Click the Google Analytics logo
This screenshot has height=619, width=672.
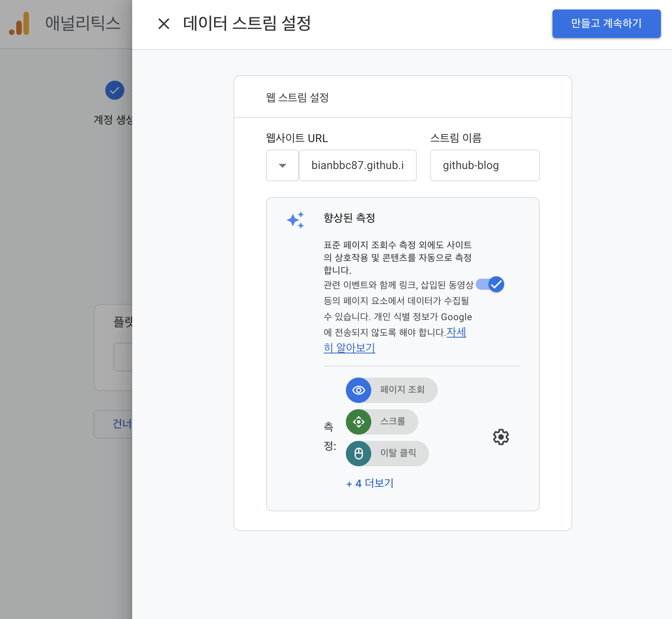(19, 24)
